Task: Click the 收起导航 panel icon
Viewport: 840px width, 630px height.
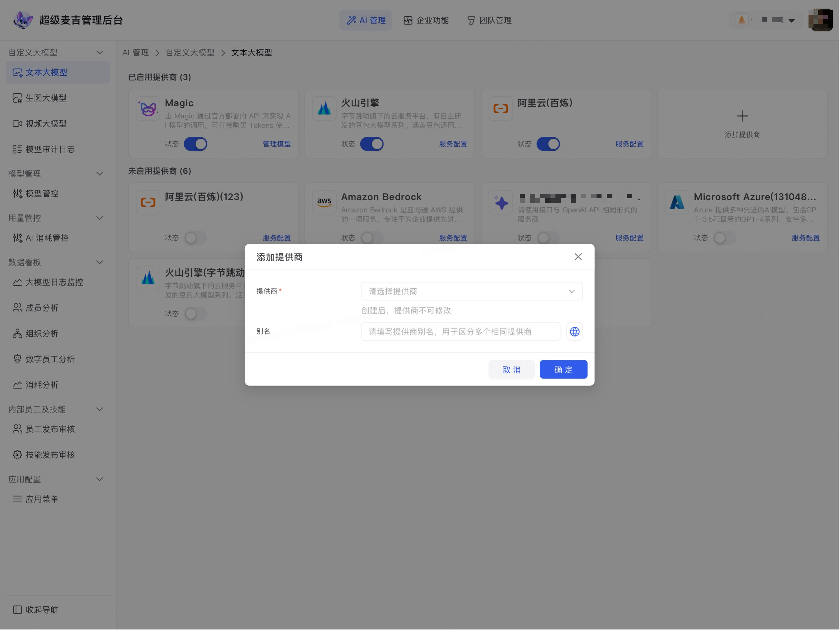Action: (17, 610)
